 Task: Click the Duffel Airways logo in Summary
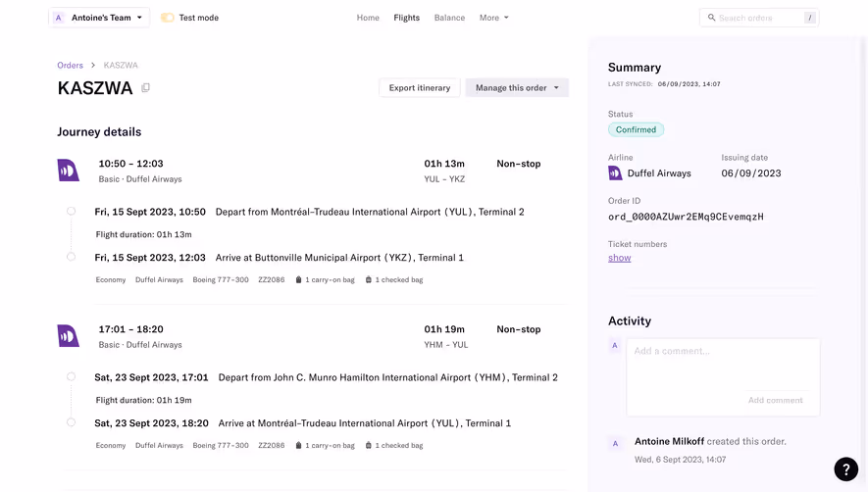coord(615,173)
